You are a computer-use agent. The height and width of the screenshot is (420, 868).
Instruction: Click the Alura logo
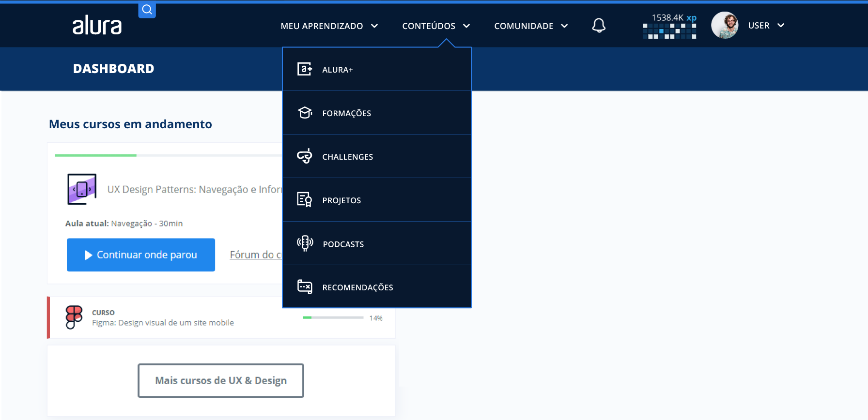click(x=97, y=25)
